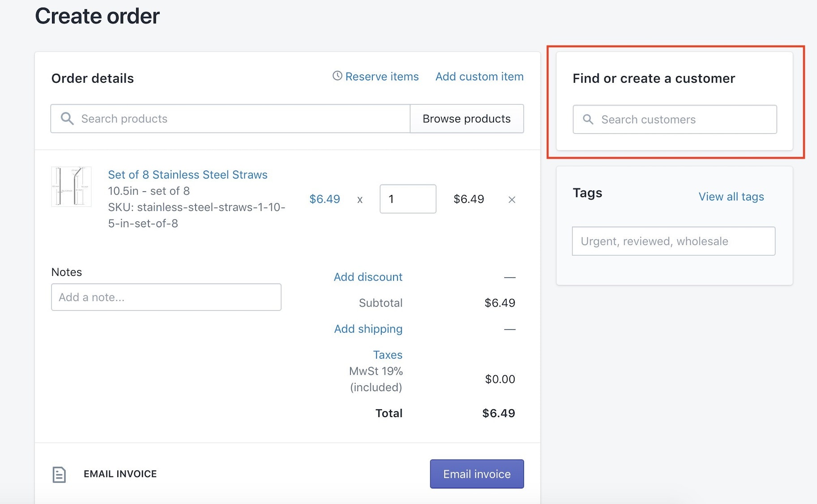
Task: Click the Email invoice document icon
Action: pyautogui.click(x=59, y=474)
